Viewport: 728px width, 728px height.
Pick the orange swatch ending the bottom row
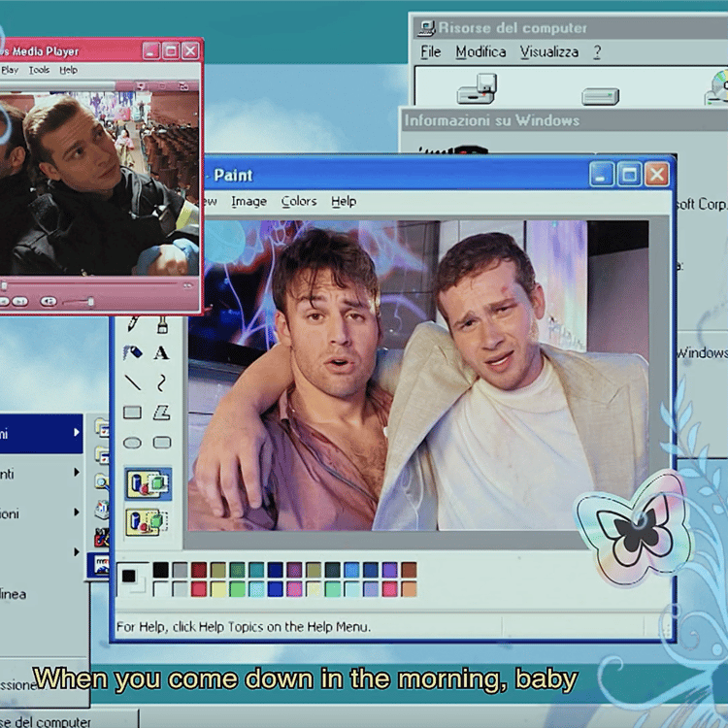click(409, 589)
